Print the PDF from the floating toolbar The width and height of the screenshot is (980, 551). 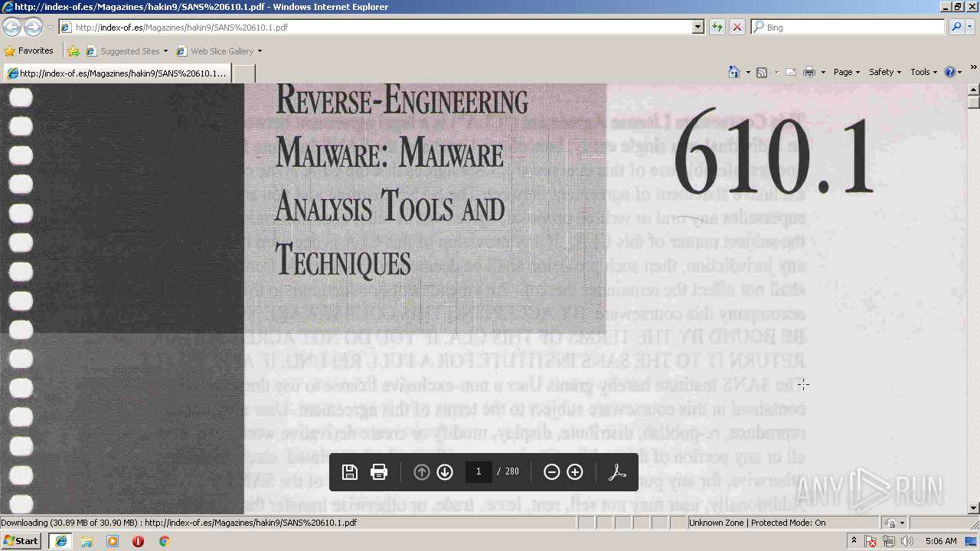(x=379, y=472)
